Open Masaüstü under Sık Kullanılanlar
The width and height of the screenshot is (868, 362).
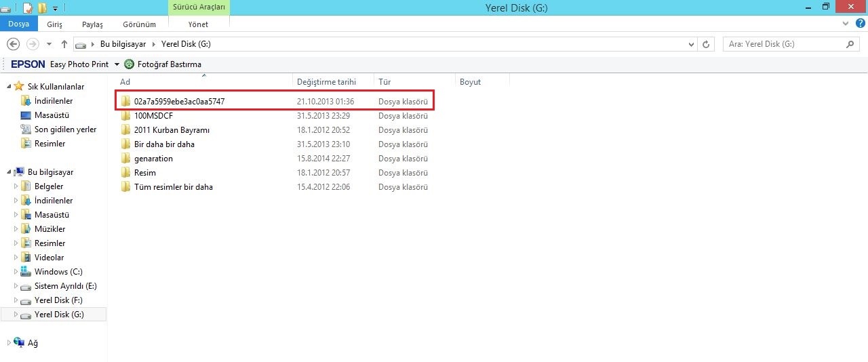52,115
